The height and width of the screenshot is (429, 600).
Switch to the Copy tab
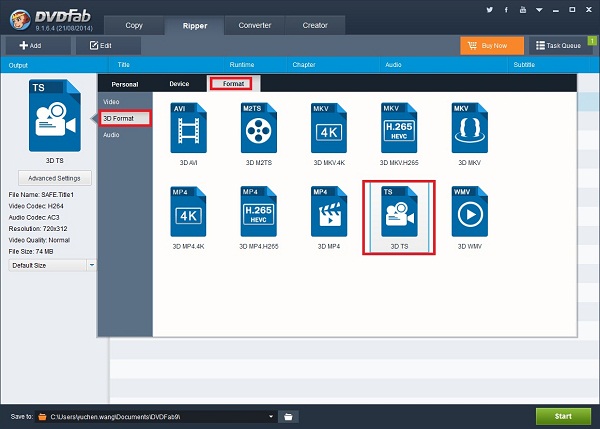(134, 25)
